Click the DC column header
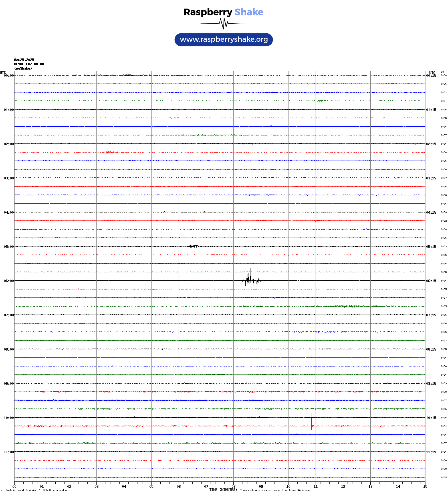The image size is (448, 494). (442, 72)
